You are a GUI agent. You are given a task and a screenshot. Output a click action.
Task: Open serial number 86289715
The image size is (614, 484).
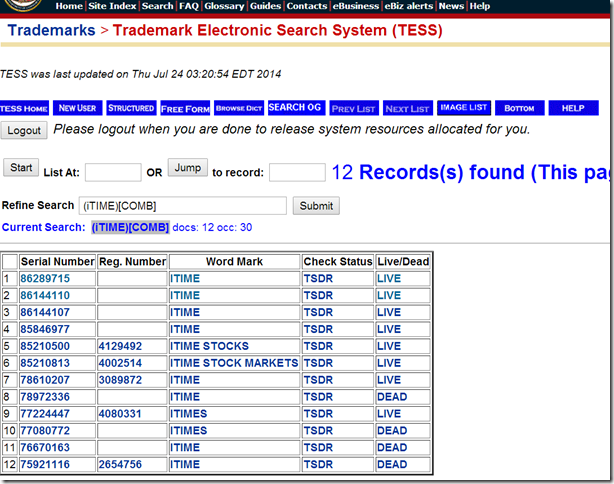pyautogui.click(x=45, y=278)
